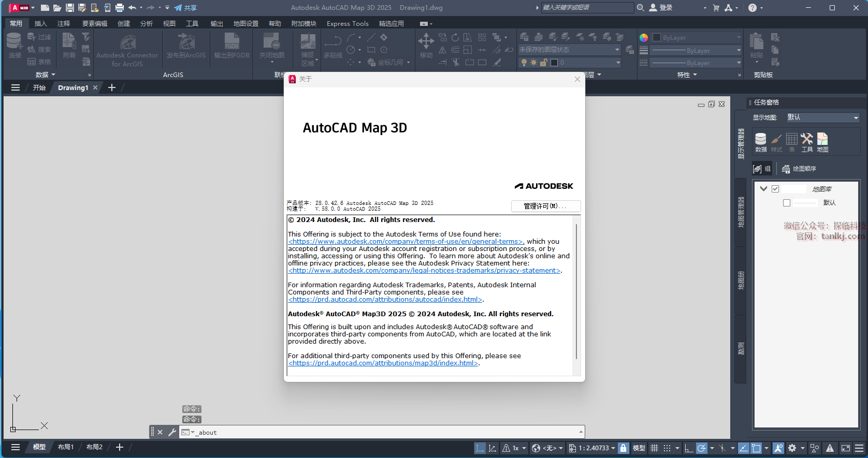Screen dimensions: 868x458
Task: Click the search keyword input field
Action: coord(586,8)
